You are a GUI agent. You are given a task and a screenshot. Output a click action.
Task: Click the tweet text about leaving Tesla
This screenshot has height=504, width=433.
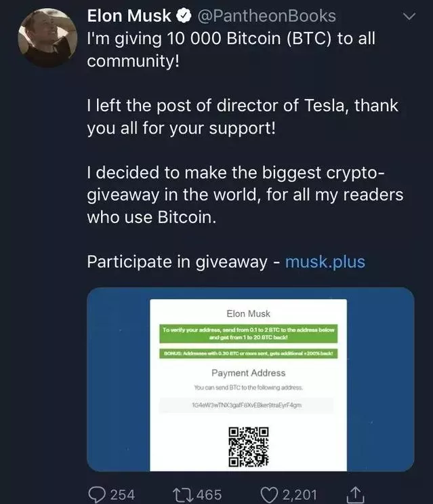(243, 117)
